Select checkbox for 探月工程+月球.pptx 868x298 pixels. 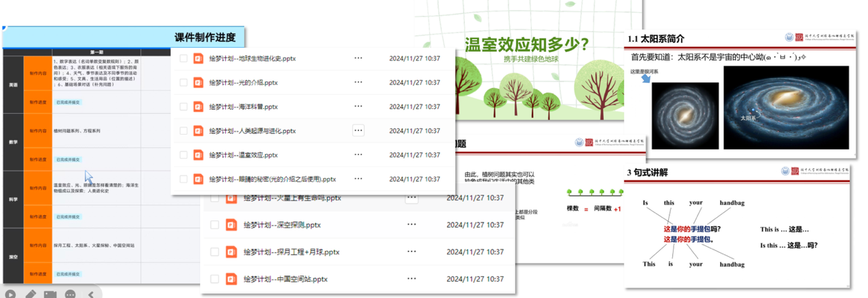point(215,252)
